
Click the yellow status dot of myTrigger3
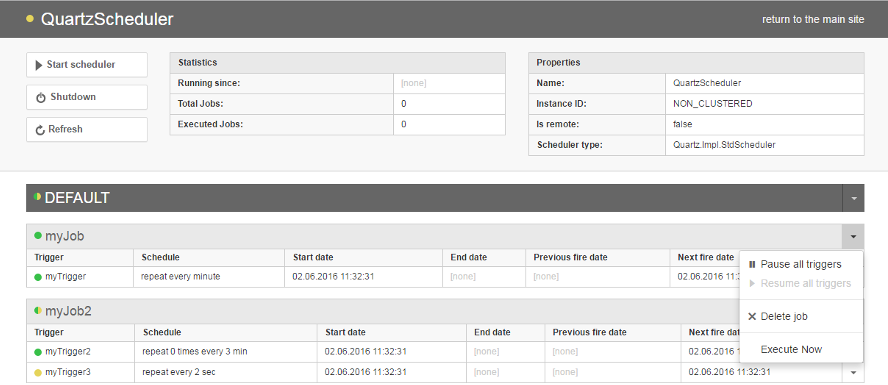[38, 373]
